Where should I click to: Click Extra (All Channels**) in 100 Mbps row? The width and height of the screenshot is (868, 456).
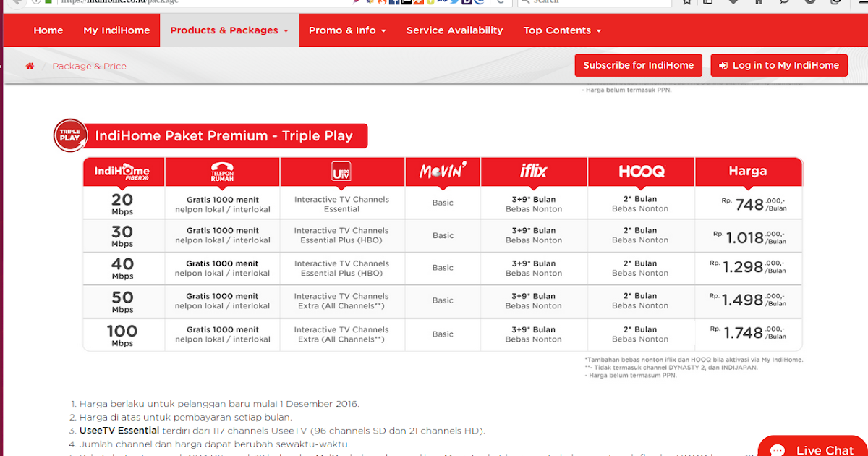pos(341,339)
